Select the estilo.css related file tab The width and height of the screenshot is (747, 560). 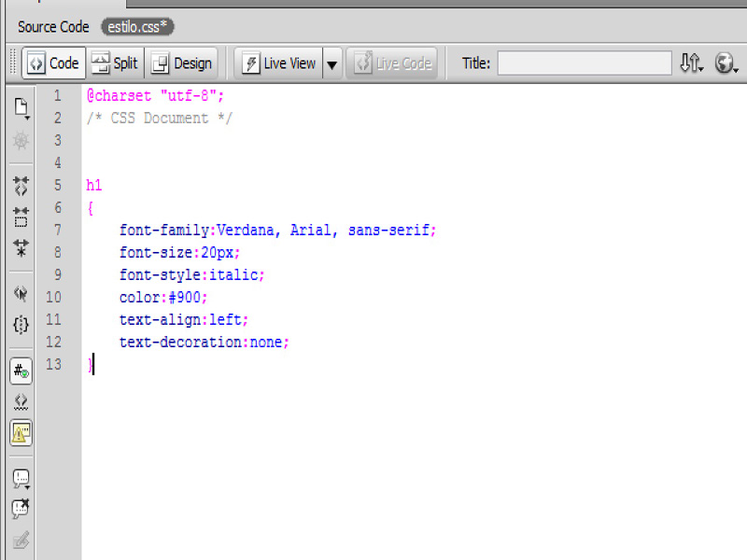coord(137,27)
